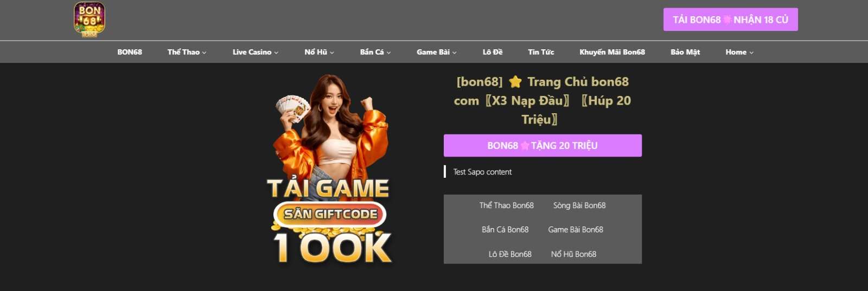Click the BON68 Tặng 20 Triệu button

click(542, 146)
